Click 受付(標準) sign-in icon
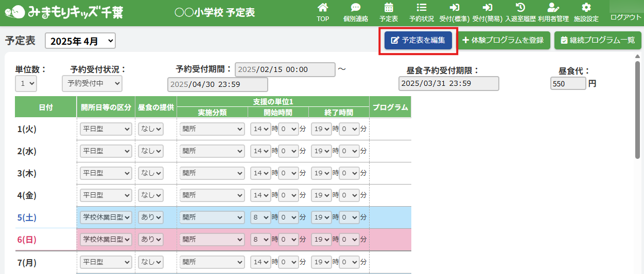Image resolution: width=644 pixels, height=274 pixels. tap(454, 8)
